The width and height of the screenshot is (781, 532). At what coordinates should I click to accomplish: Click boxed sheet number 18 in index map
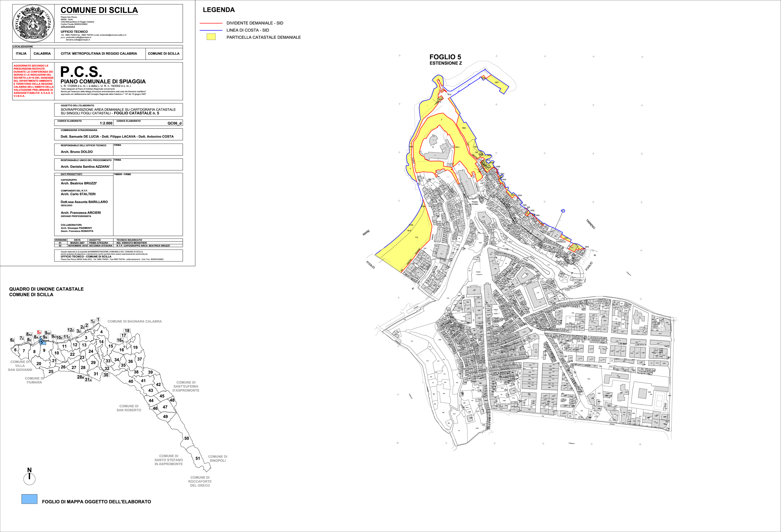pyautogui.click(x=127, y=331)
